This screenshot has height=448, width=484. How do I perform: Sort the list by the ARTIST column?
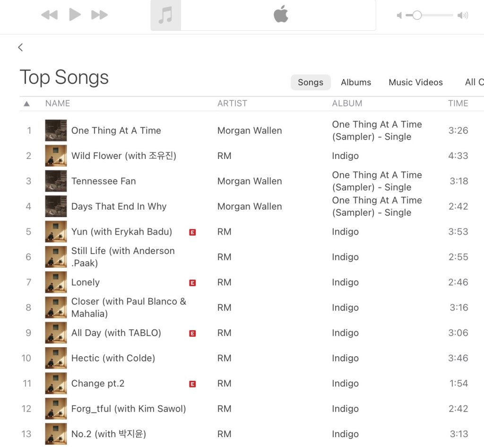[232, 104]
